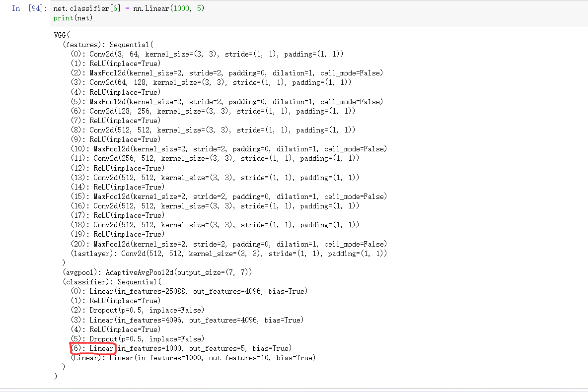The height and width of the screenshot is (392, 588).
Task: Click the classifier '(4): ReLU(inplace=True)' line
Action: point(116,329)
